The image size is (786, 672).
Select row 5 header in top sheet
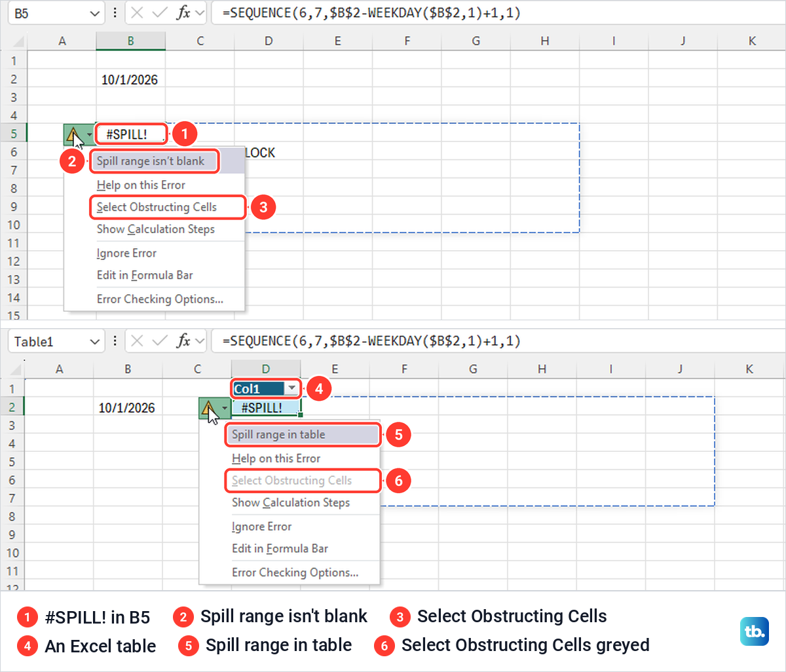pyautogui.click(x=14, y=134)
